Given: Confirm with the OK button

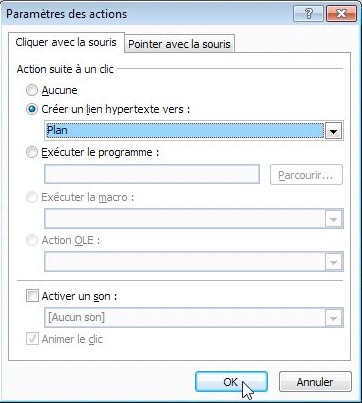Looking at the screenshot, I should click(231, 382).
